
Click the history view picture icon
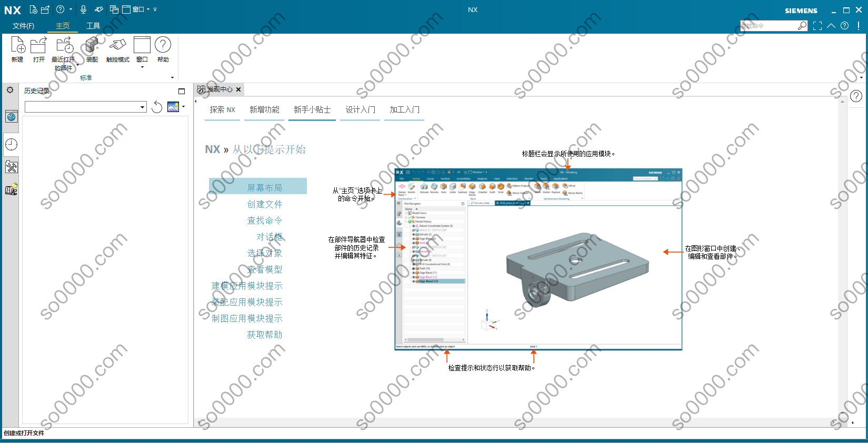pyautogui.click(x=173, y=107)
